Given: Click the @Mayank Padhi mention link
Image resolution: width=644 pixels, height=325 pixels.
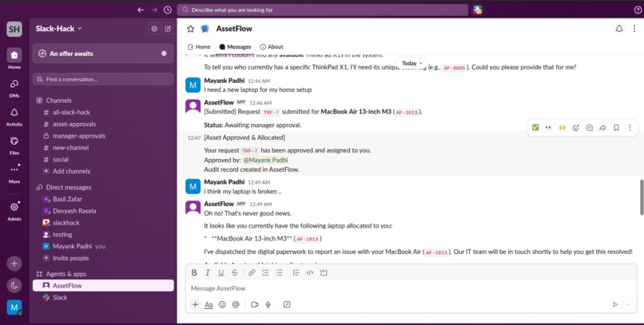Looking at the screenshot, I should pos(266,160).
